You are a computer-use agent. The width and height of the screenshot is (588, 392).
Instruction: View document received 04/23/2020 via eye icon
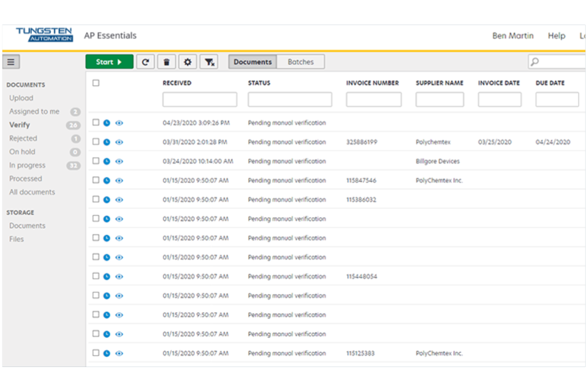[119, 123]
